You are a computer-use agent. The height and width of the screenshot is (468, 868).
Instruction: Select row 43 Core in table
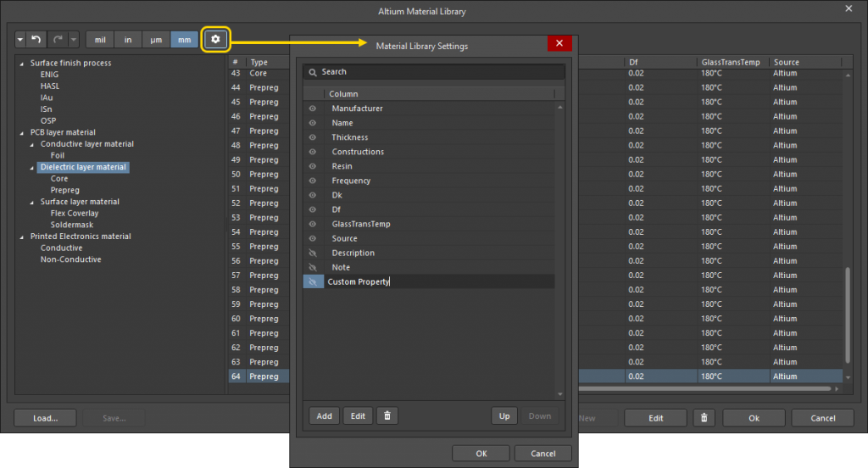pos(259,74)
